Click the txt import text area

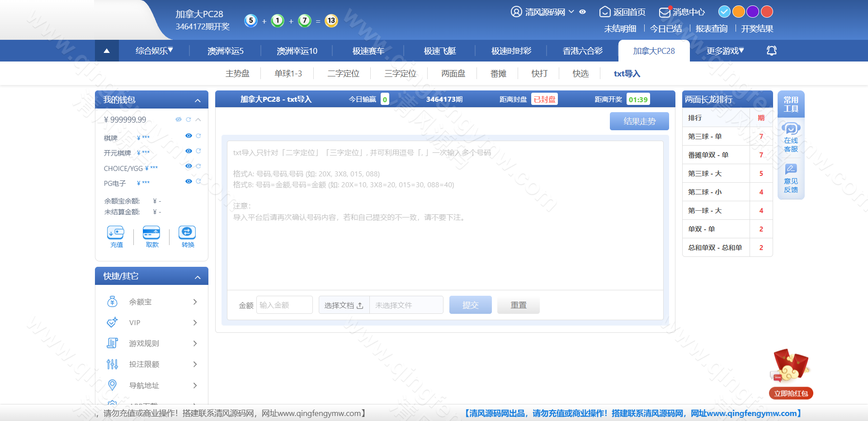point(445,215)
